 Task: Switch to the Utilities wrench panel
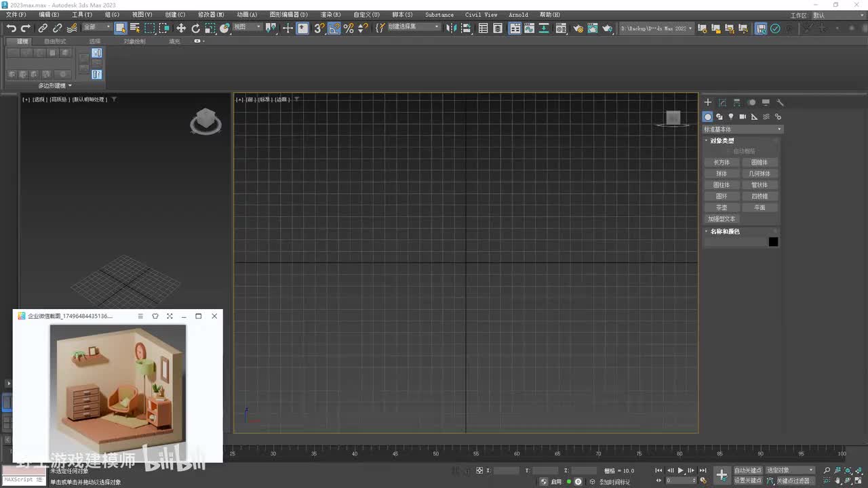781,102
